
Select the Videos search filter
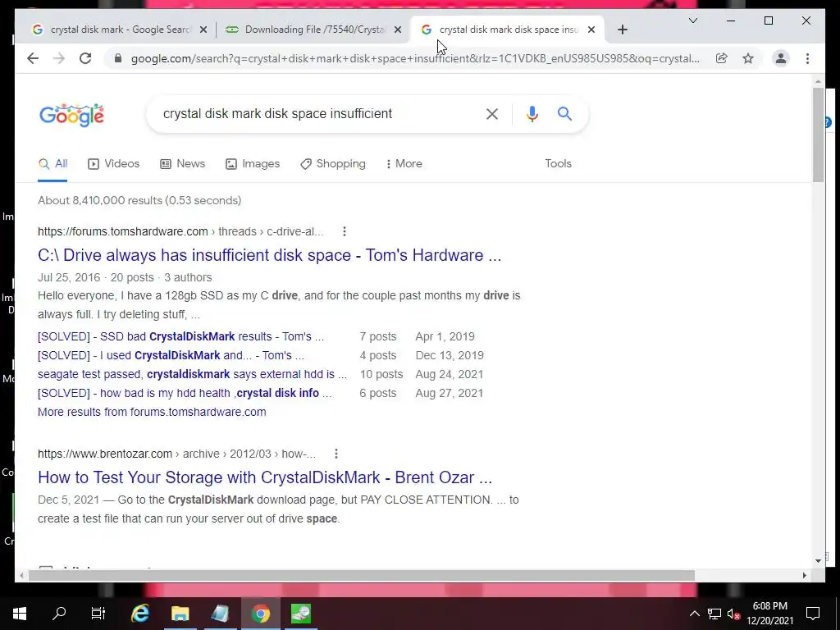point(113,163)
